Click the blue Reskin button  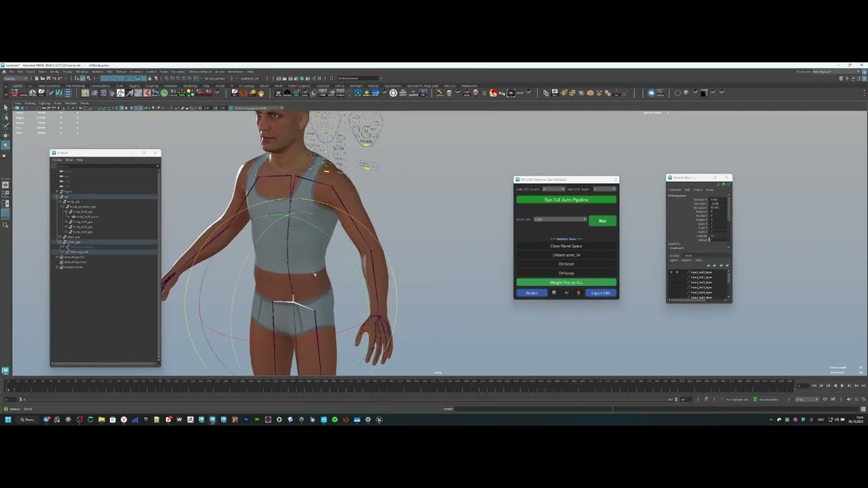(532, 293)
